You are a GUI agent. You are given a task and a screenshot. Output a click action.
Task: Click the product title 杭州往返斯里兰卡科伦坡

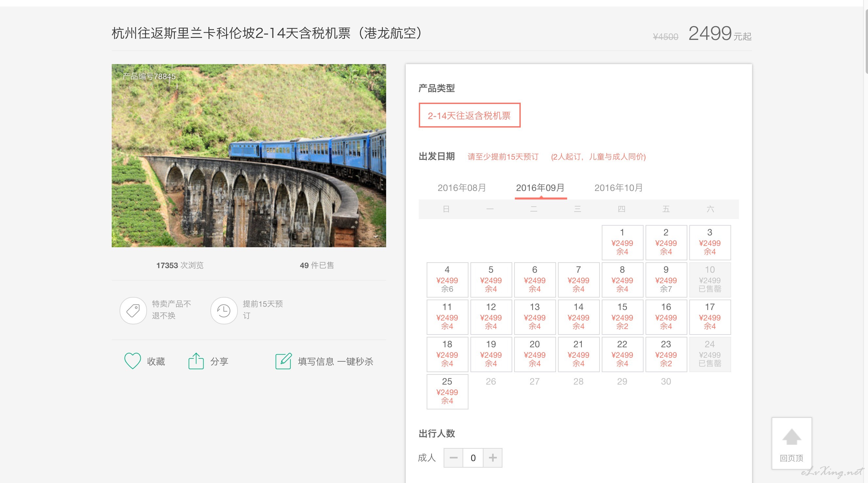(x=267, y=33)
